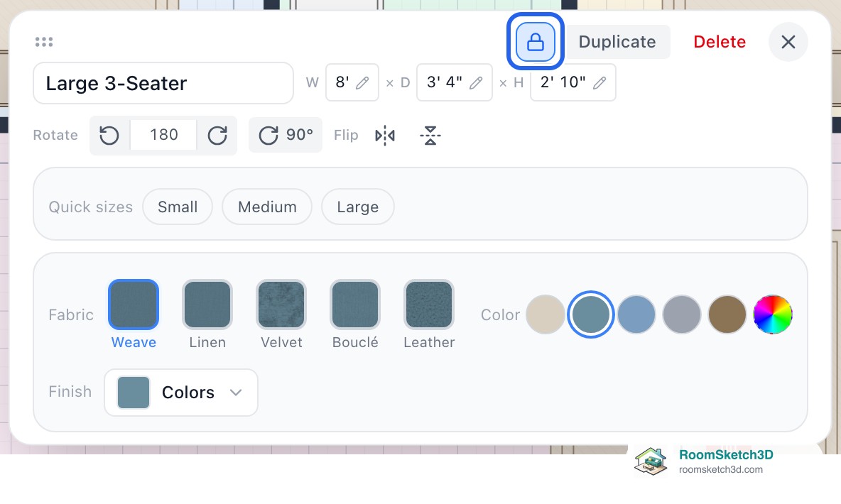Pick the gray color swatch
The image size is (841, 504).
point(682,314)
